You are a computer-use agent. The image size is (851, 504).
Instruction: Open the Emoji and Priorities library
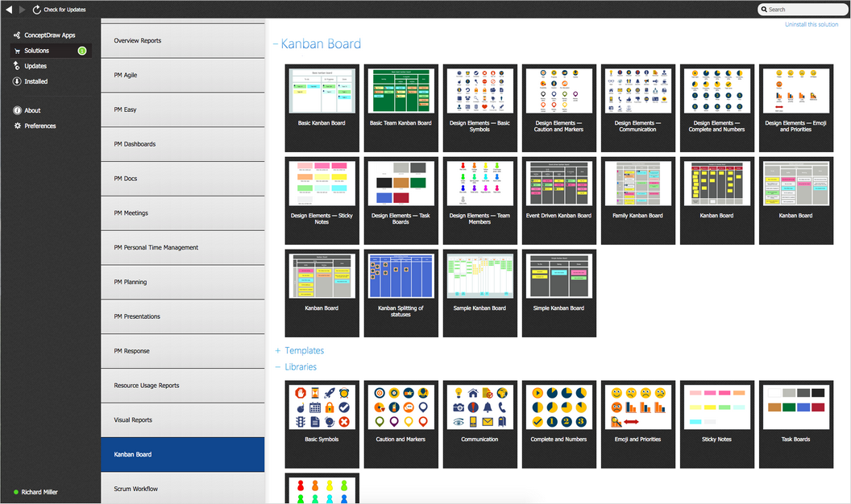pos(638,424)
